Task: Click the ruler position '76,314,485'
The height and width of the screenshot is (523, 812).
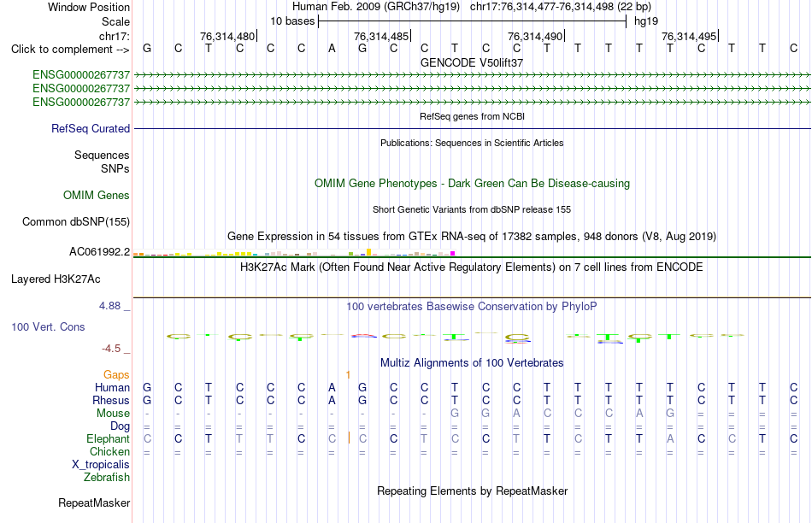Action: [381, 36]
